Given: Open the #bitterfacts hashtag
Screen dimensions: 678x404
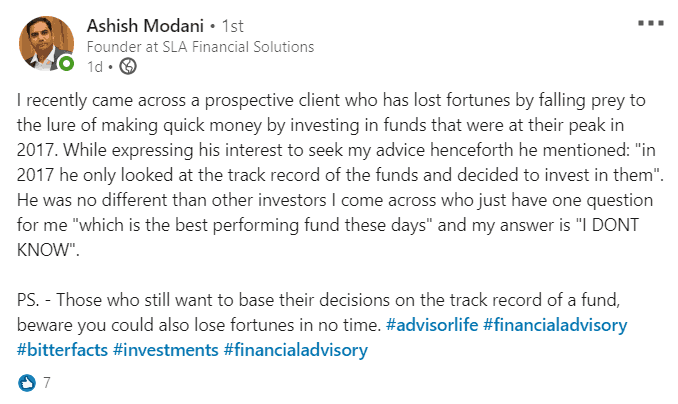Looking at the screenshot, I should 62,350.
